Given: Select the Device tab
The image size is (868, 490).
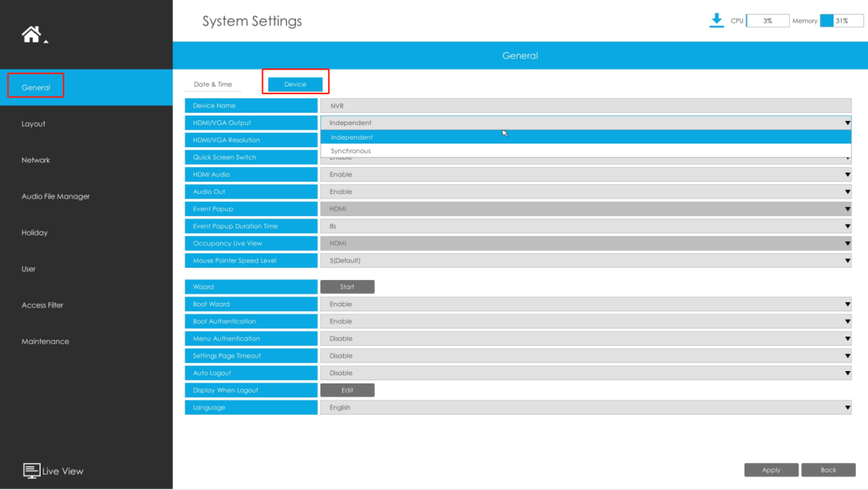Looking at the screenshot, I should [295, 84].
